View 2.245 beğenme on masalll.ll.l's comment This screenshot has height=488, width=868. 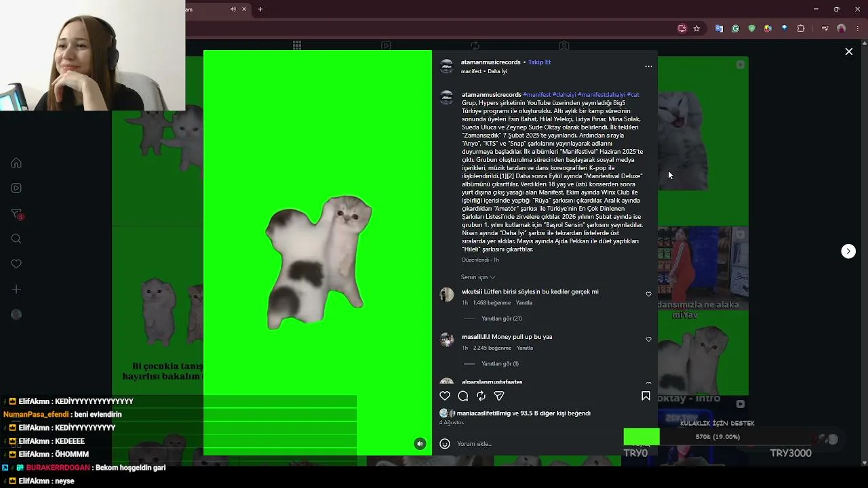click(492, 348)
